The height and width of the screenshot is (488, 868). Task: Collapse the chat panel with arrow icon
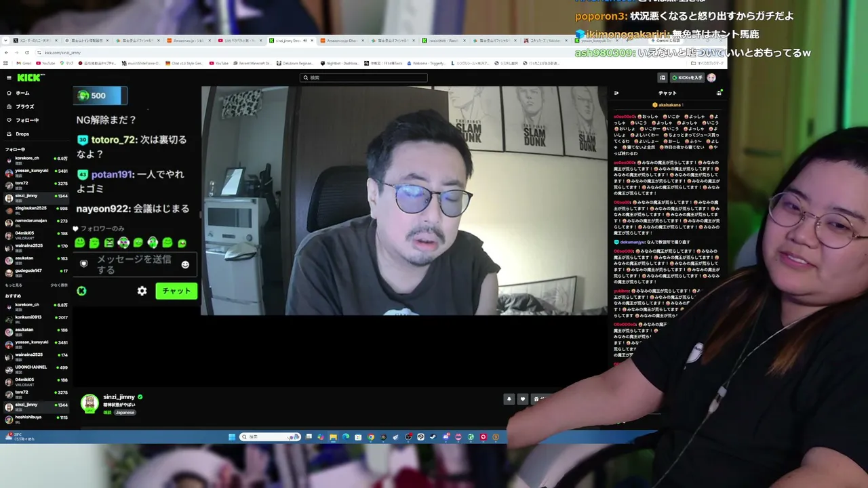click(616, 93)
